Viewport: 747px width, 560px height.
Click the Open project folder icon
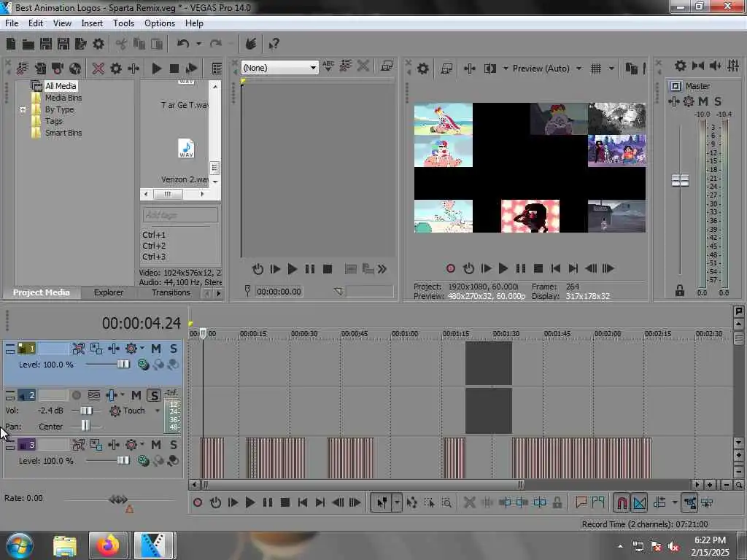(28, 44)
